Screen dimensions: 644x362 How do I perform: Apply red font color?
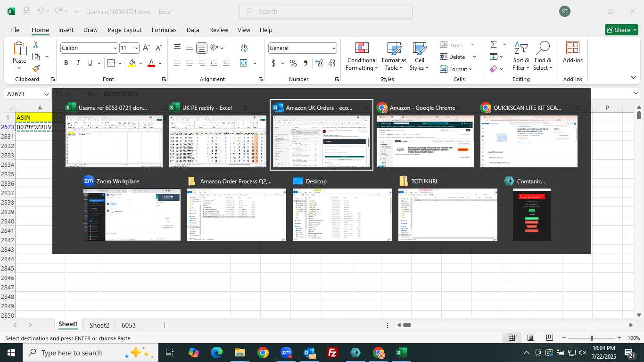(x=151, y=63)
